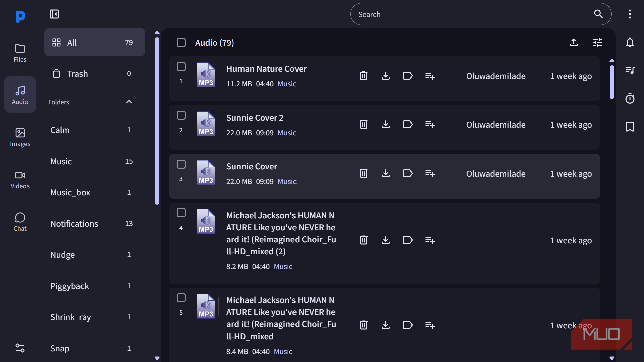Image resolution: width=644 pixels, height=362 pixels.
Task: Open the playlist queue icon
Action: (630, 71)
